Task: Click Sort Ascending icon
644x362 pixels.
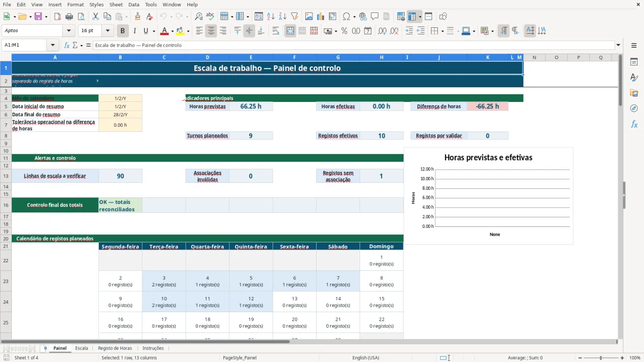Action: (271, 17)
